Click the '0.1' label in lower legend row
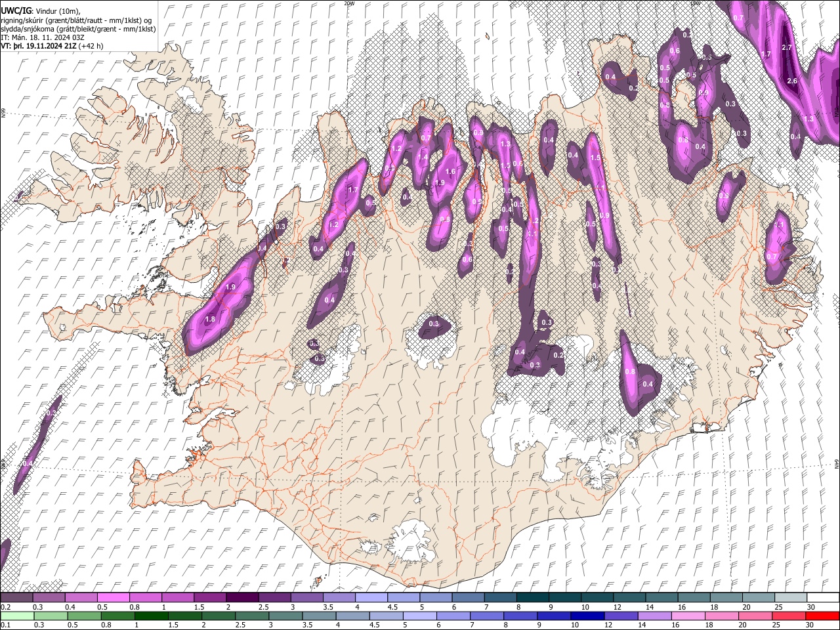840x630 pixels. click(5, 625)
